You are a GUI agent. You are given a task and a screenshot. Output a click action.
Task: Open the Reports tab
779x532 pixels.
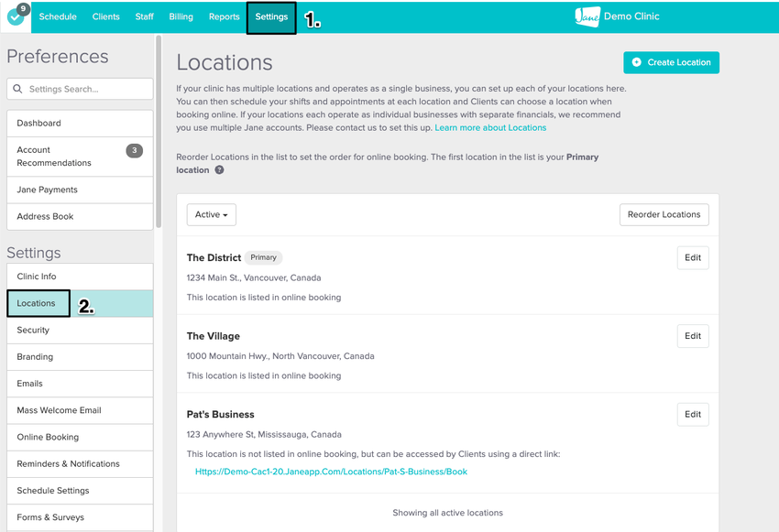tap(224, 16)
